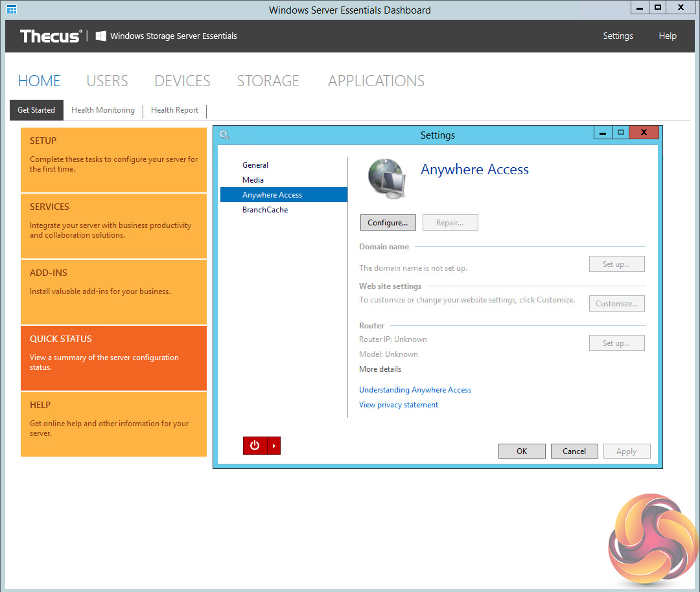Select the QUICK STATUS tile
The height and width of the screenshot is (592, 700).
pos(113,358)
